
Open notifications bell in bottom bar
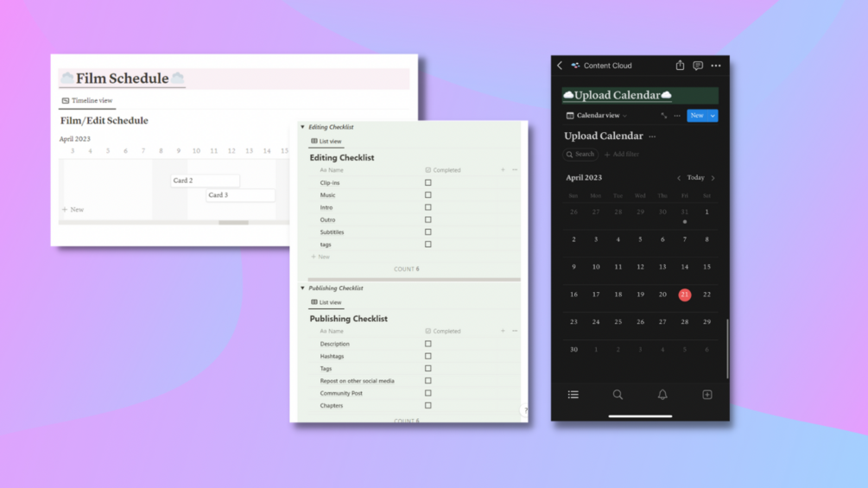(662, 395)
